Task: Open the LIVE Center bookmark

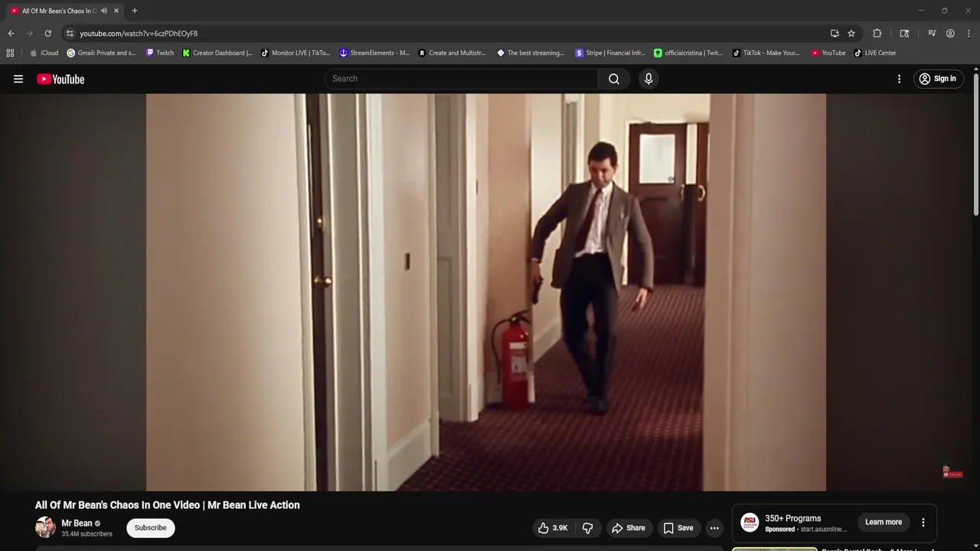Action: click(875, 53)
